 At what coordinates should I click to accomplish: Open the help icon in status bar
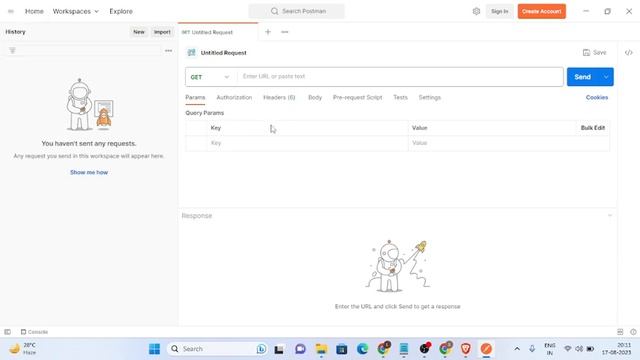click(633, 332)
